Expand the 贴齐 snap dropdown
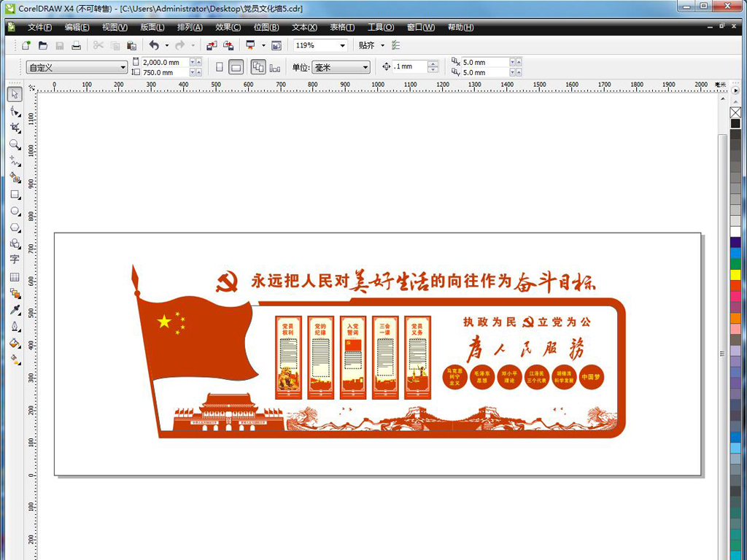 (x=382, y=45)
